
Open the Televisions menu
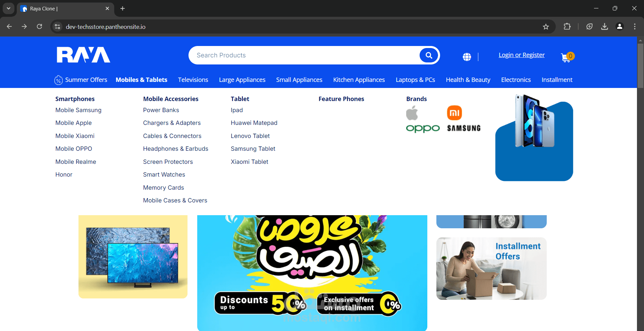(x=193, y=80)
